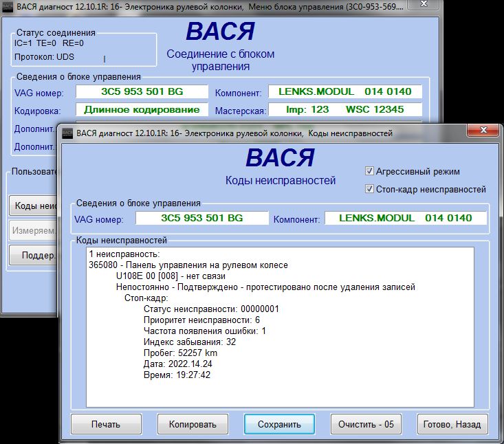Viewport: 504px width, 444px height.
Task: Click the Печать button
Action: coord(106,424)
